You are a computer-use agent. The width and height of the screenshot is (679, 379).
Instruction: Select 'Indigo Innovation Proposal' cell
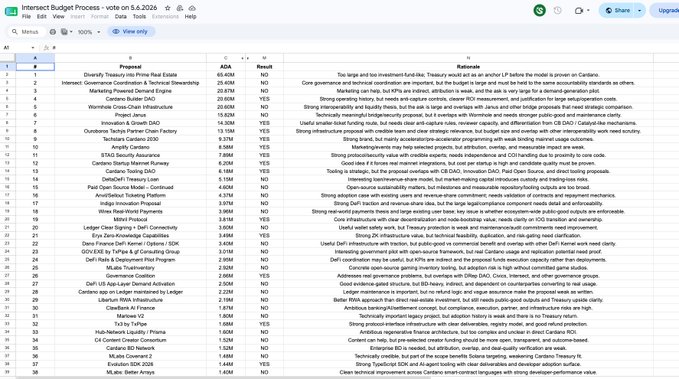(x=130, y=204)
